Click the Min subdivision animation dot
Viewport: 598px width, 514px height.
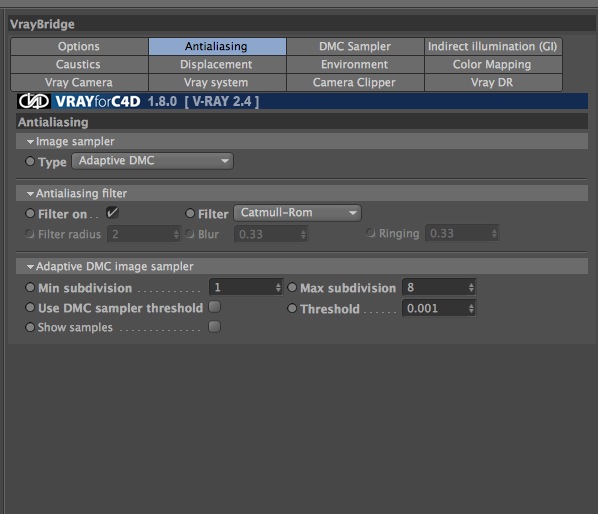pyautogui.click(x=30, y=287)
